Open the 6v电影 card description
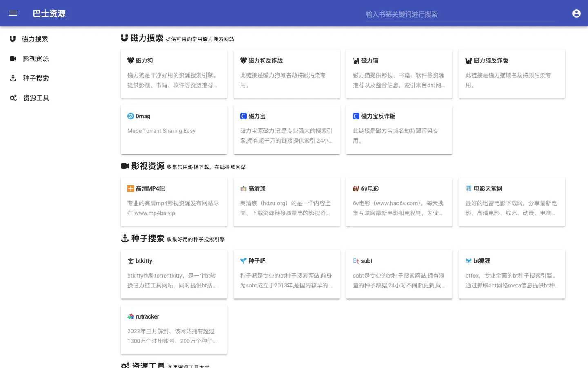Screen dimensions: 588x368 399,208
